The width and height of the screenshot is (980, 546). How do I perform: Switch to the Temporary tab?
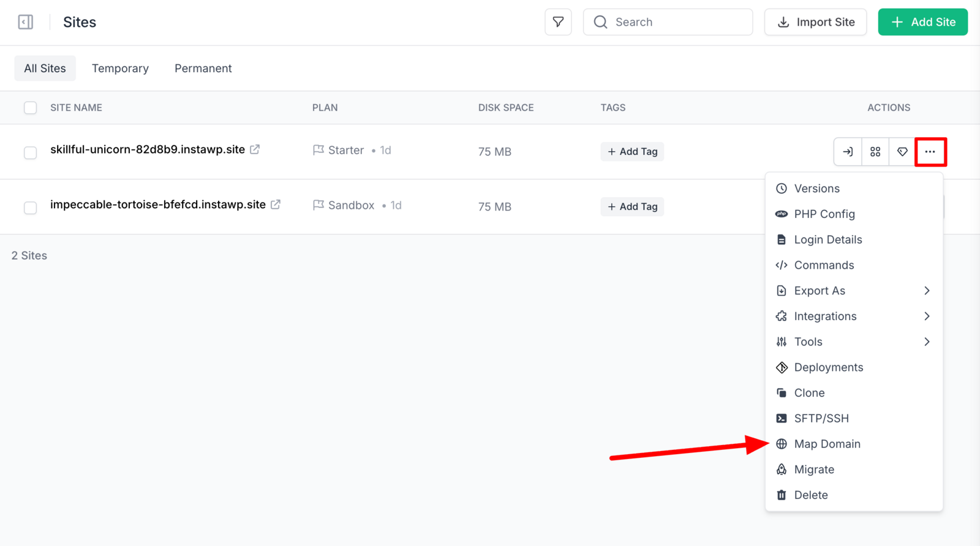(120, 69)
